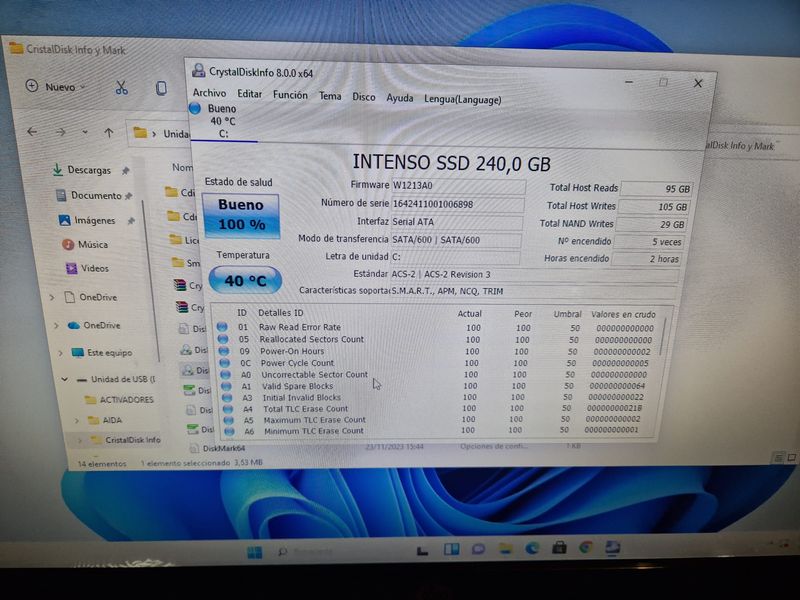Click the Copy icon in Explorer toolbar

point(161,88)
